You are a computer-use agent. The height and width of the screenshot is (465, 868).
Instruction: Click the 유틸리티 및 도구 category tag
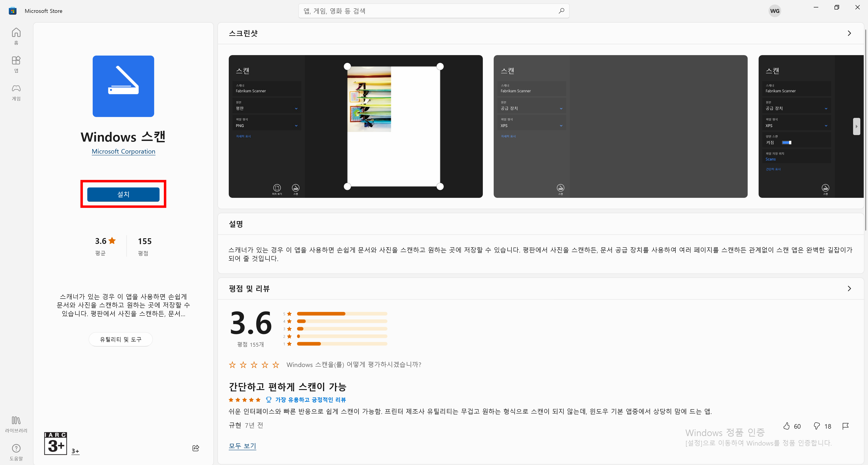coord(121,339)
